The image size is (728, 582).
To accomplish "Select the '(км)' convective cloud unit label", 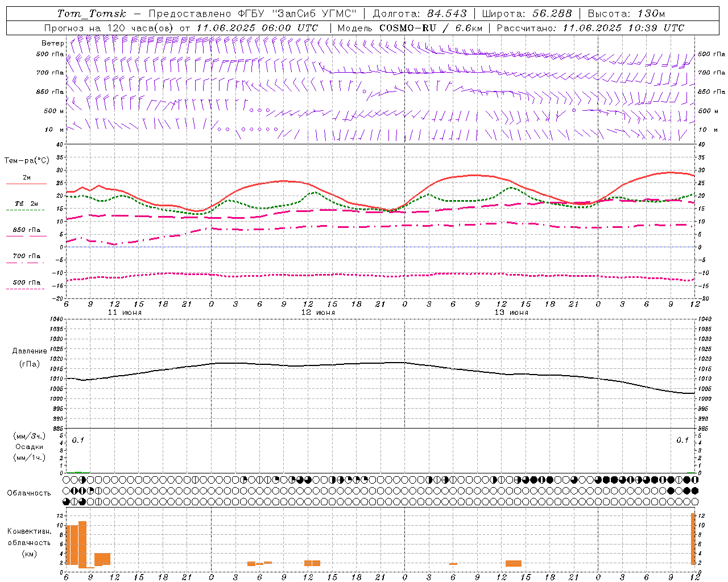I will point(30,554).
